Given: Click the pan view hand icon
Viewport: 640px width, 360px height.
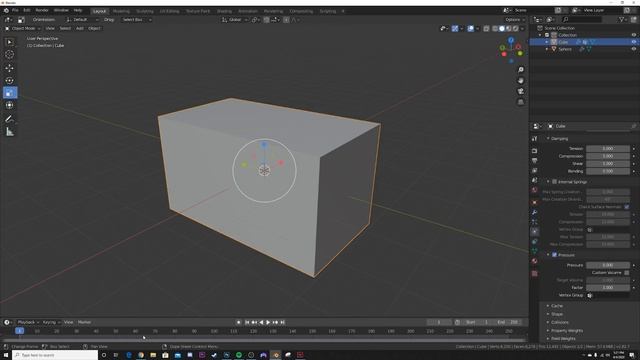Looking at the screenshot, I should coord(521,80).
